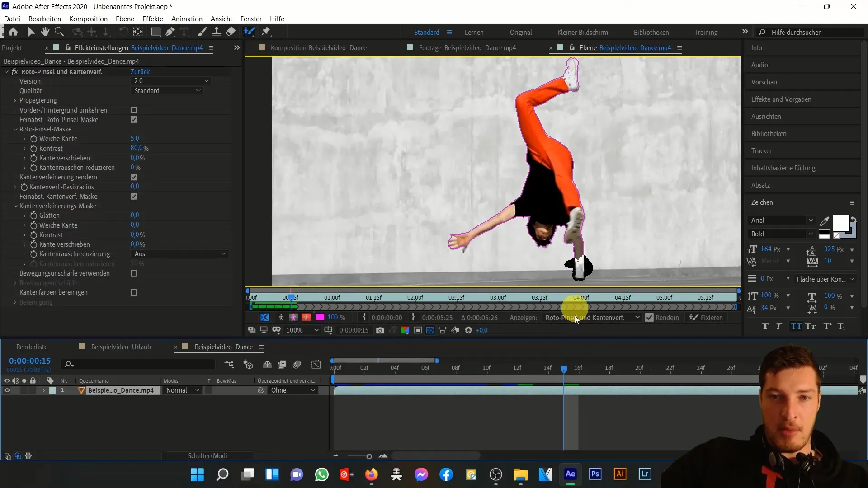868x488 pixels.
Task: Click the Hand tool icon
Action: click(x=44, y=32)
